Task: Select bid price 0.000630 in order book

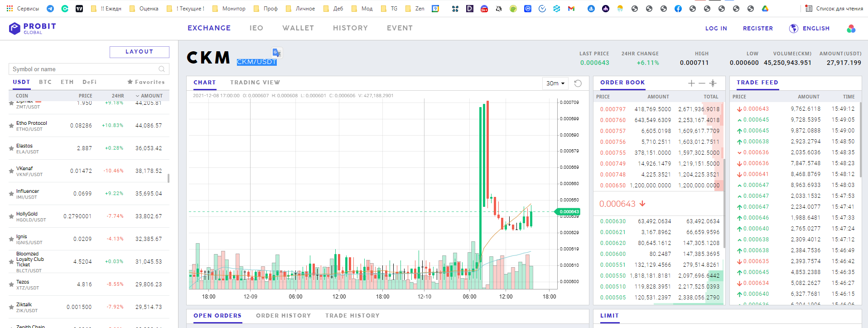Action: [612, 221]
